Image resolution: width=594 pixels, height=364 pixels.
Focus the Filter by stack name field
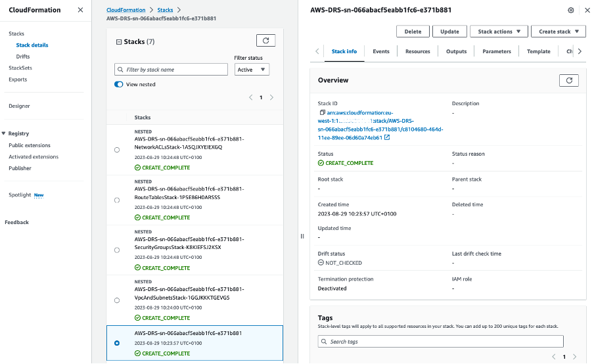click(x=171, y=69)
